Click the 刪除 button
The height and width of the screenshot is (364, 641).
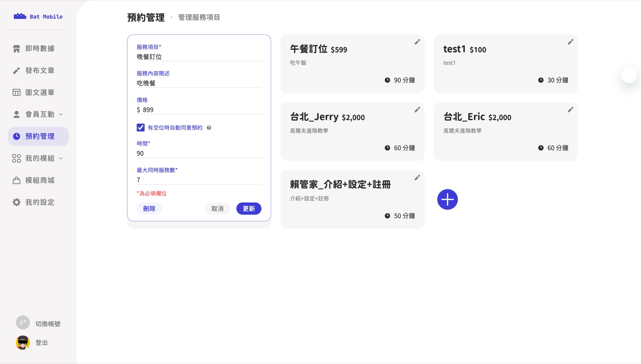[149, 209]
